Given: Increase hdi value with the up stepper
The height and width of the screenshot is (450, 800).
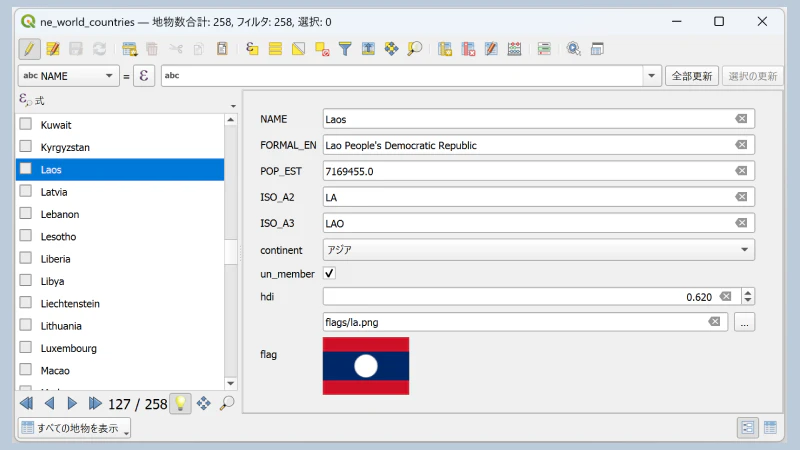Looking at the screenshot, I should coord(747,292).
